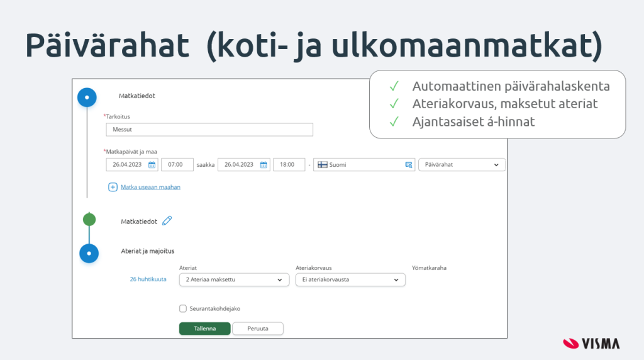Open the Matka useaan maahan link
The height and width of the screenshot is (360, 644).
click(x=150, y=187)
